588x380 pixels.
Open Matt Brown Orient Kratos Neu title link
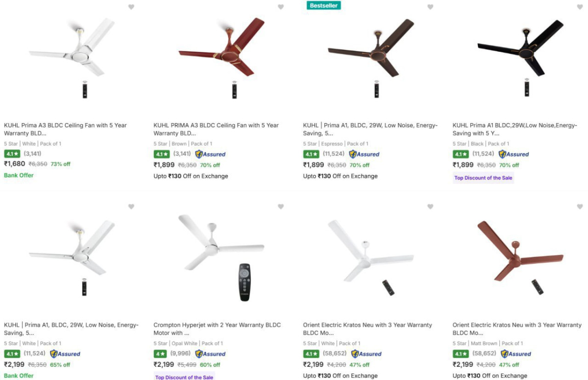pos(517,329)
